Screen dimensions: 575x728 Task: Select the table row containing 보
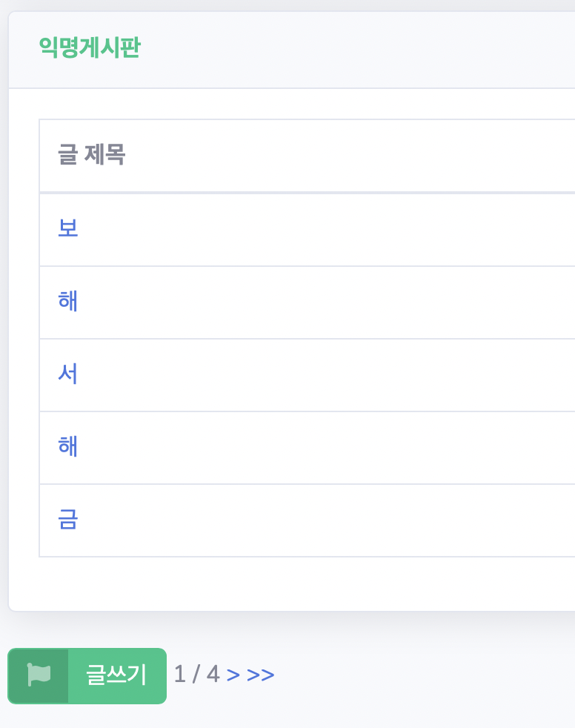[308, 229]
